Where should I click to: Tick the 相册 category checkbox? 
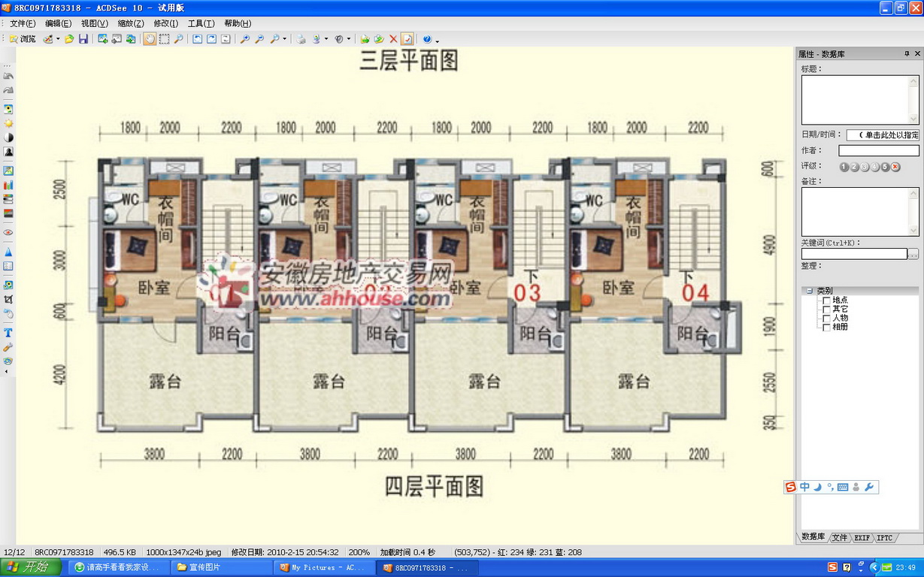click(827, 327)
